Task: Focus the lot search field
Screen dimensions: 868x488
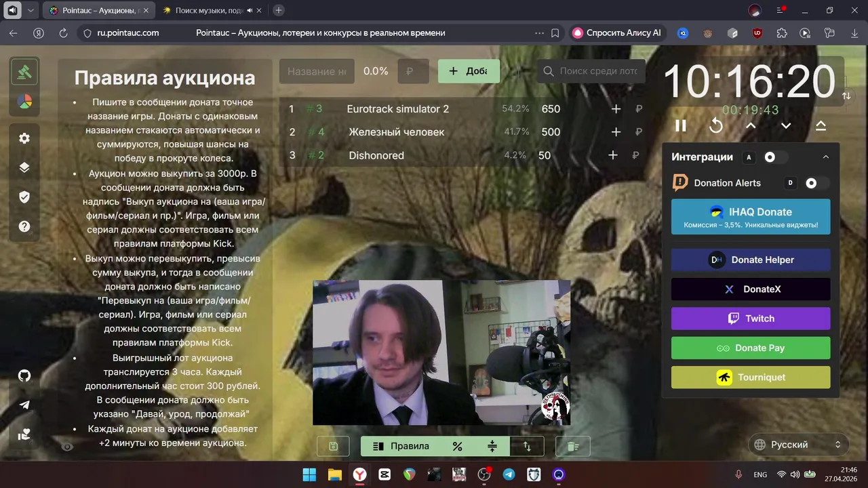Action: [591, 71]
